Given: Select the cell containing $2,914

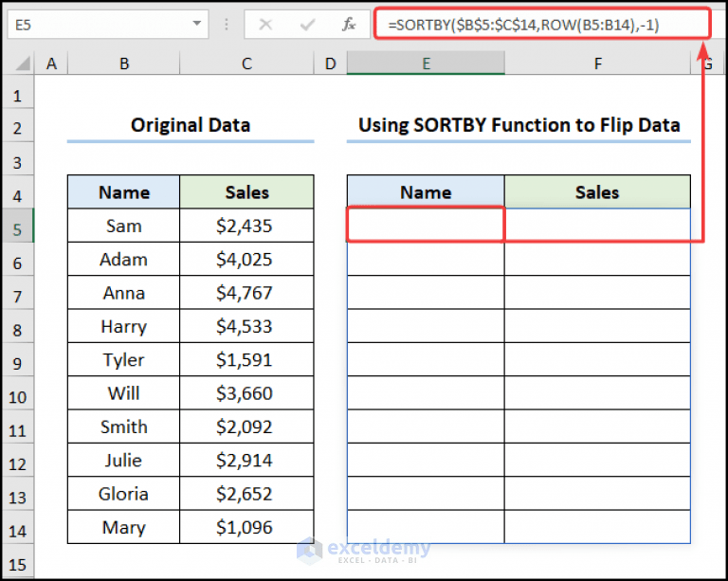Looking at the screenshot, I should pyautogui.click(x=246, y=460).
